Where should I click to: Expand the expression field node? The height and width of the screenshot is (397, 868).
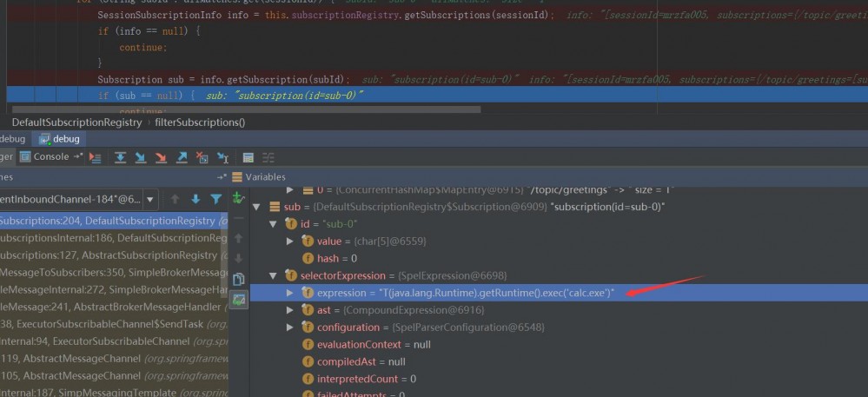pos(290,293)
